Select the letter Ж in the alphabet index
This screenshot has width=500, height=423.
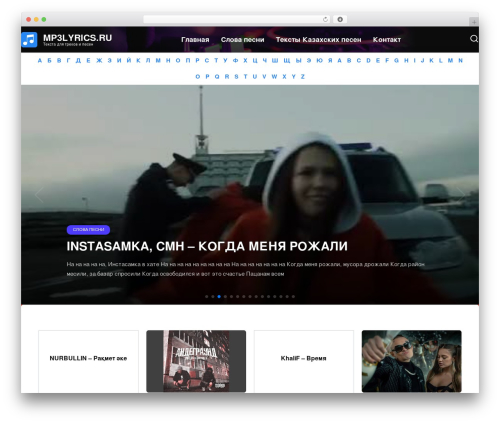click(99, 60)
